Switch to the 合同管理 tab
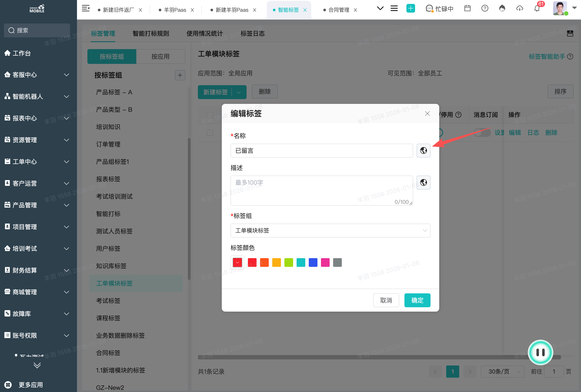 [x=339, y=10]
